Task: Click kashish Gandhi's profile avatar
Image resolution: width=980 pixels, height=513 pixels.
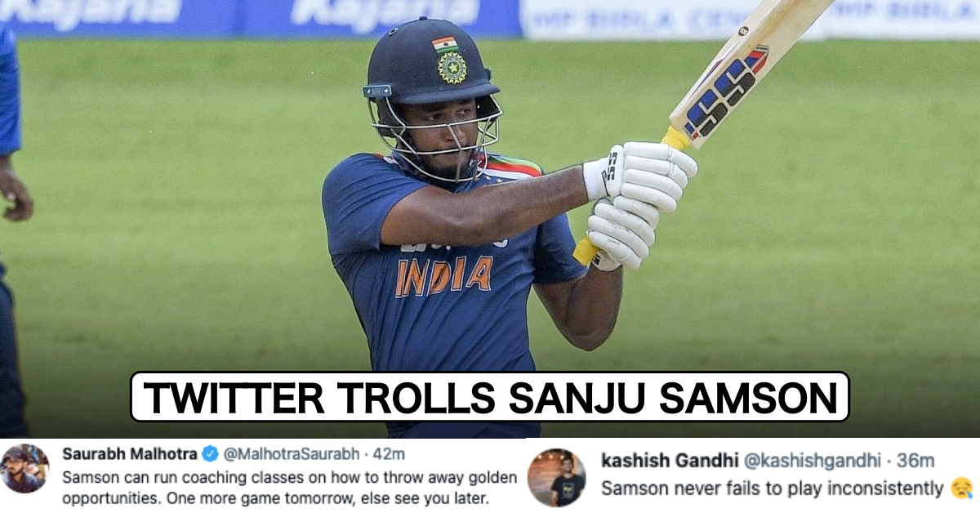Action: click(556, 478)
